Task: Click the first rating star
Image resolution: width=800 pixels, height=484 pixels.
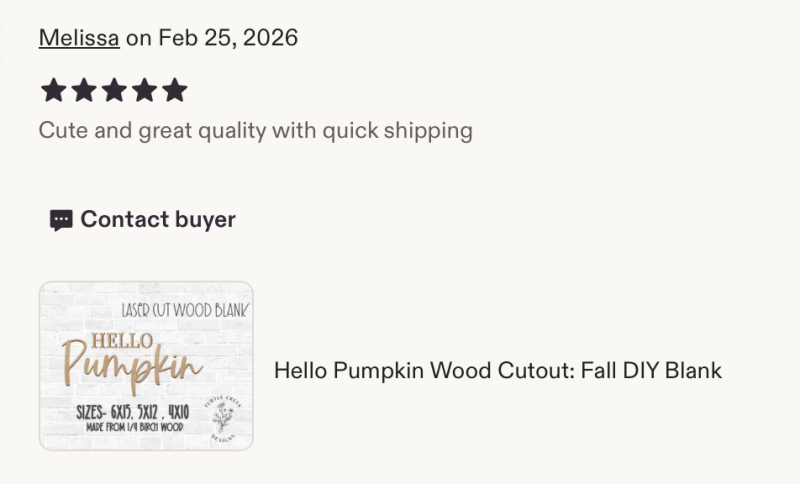Action: pyautogui.click(x=54, y=90)
